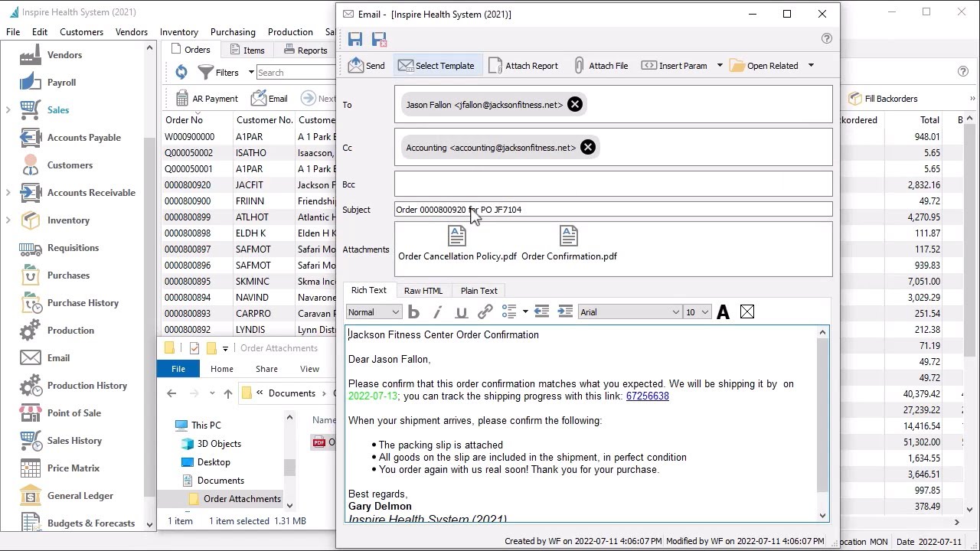Switch to Raw HTML tab

click(x=423, y=291)
